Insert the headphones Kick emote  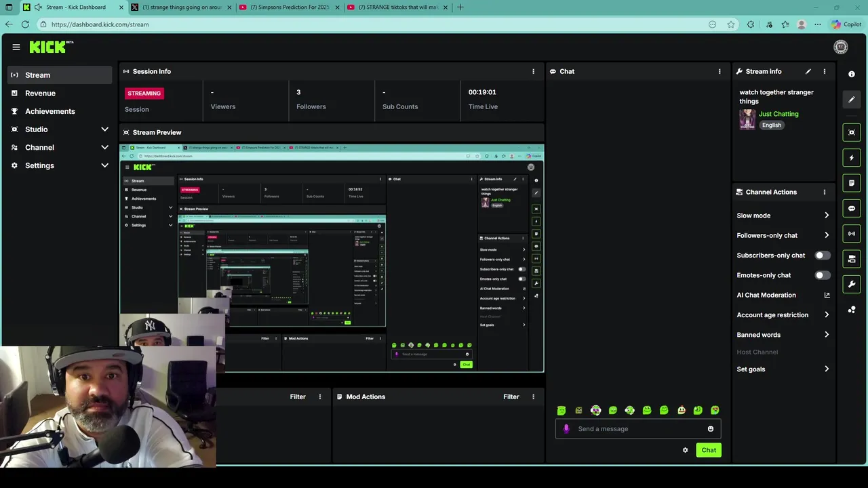(x=595, y=410)
